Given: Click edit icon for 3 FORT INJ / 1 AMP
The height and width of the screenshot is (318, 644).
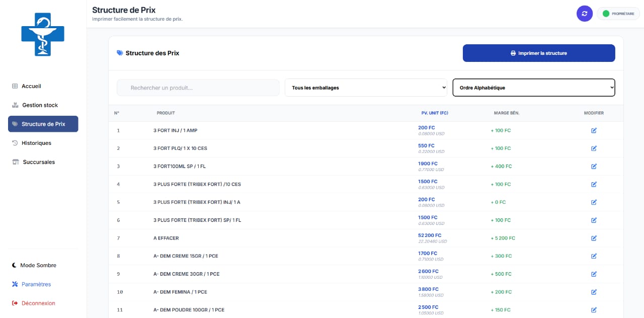Looking at the screenshot, I should pos(594,130).
